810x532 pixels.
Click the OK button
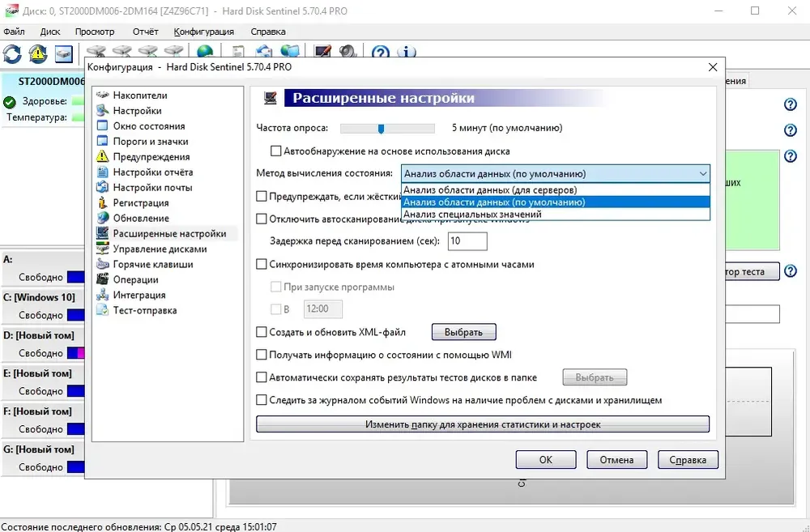[545, 460]
